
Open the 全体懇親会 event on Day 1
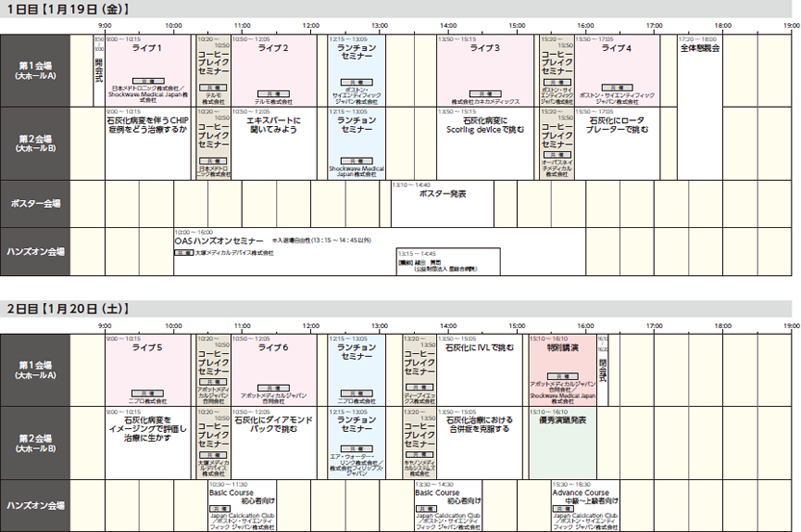(x=699, y=48)
